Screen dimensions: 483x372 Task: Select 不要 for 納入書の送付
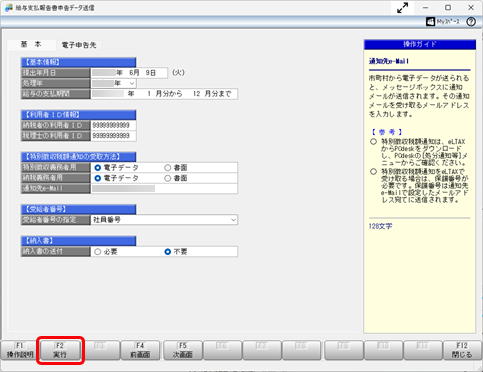(x=168, y=252)
